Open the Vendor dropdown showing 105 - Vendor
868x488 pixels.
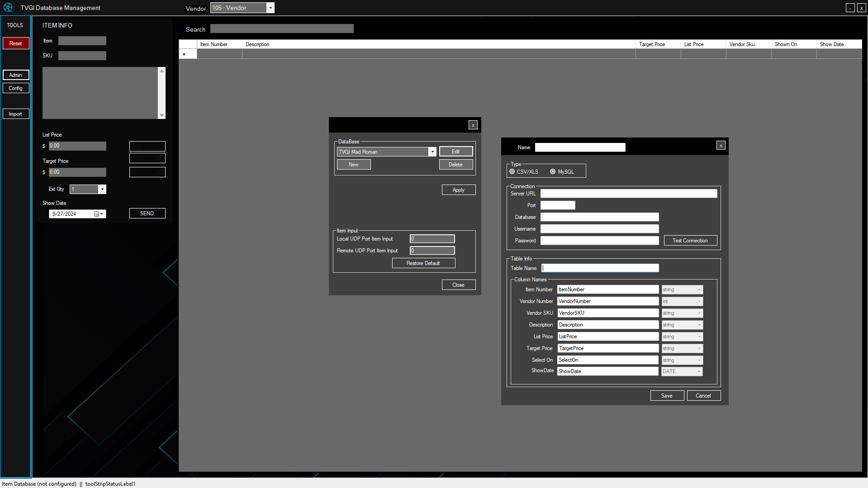pyautogui.click(x=270, y=8)
